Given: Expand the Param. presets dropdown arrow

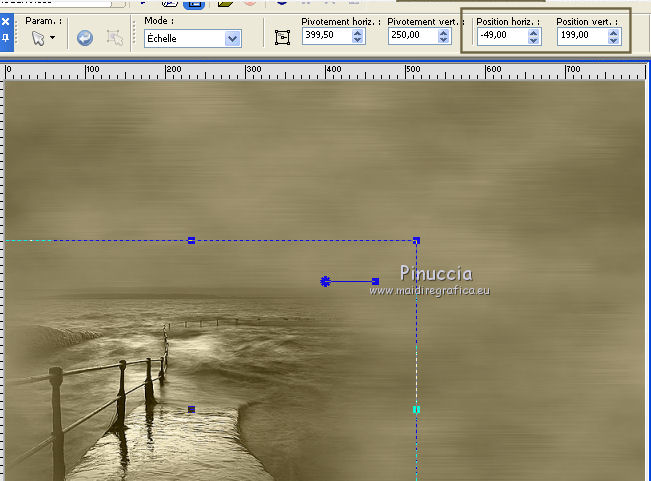Looking at the screenshot, I should pyautogui.click(x=52, y=37).
